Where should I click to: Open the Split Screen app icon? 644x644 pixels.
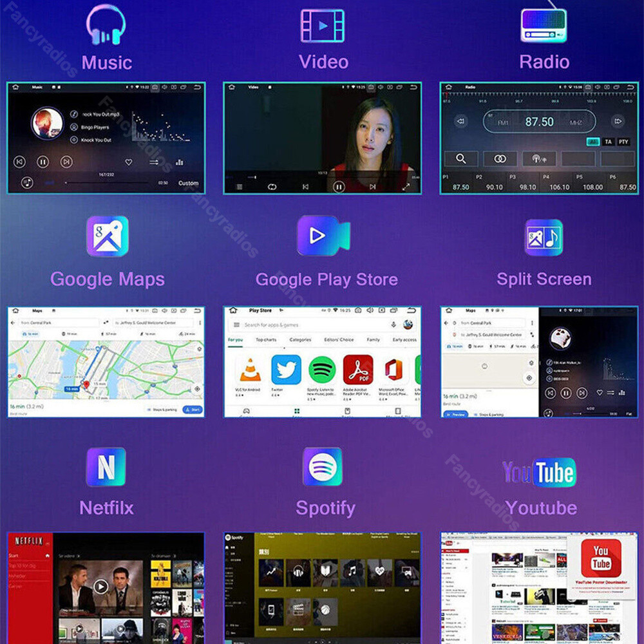tap(544, 238)
